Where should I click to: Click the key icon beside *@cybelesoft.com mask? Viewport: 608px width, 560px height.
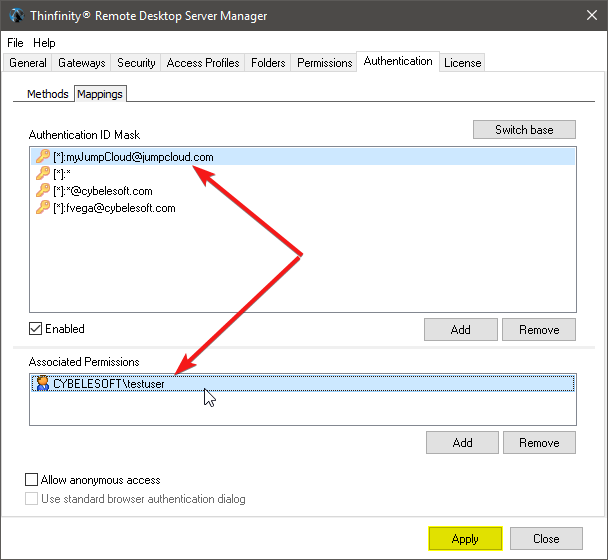click(42, 191)
